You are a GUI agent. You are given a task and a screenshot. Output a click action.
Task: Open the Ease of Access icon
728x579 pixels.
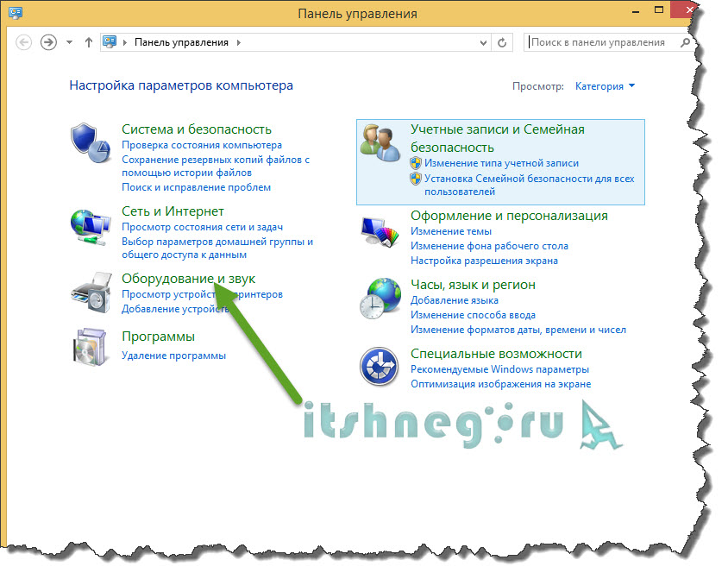tap(379, 367)
